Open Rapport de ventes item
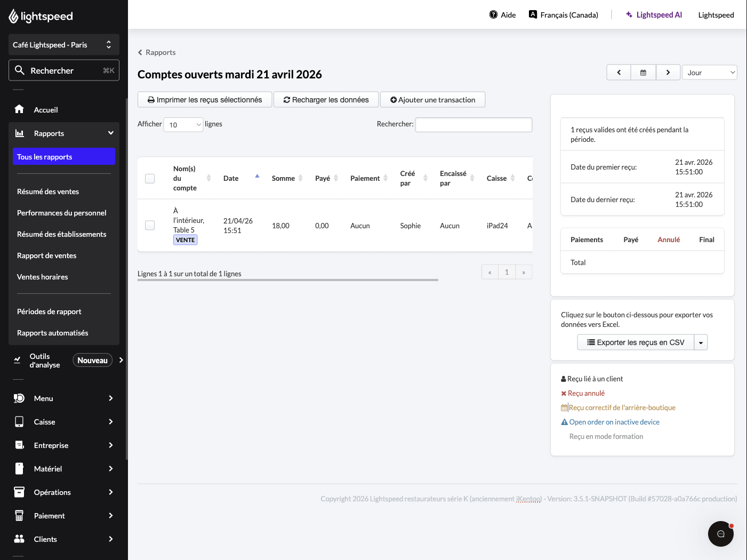 click(47, 255)
